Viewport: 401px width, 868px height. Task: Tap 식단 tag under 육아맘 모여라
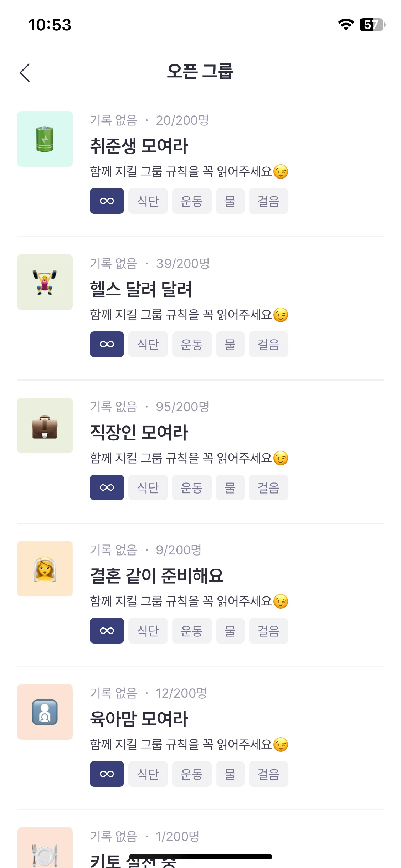148,774
